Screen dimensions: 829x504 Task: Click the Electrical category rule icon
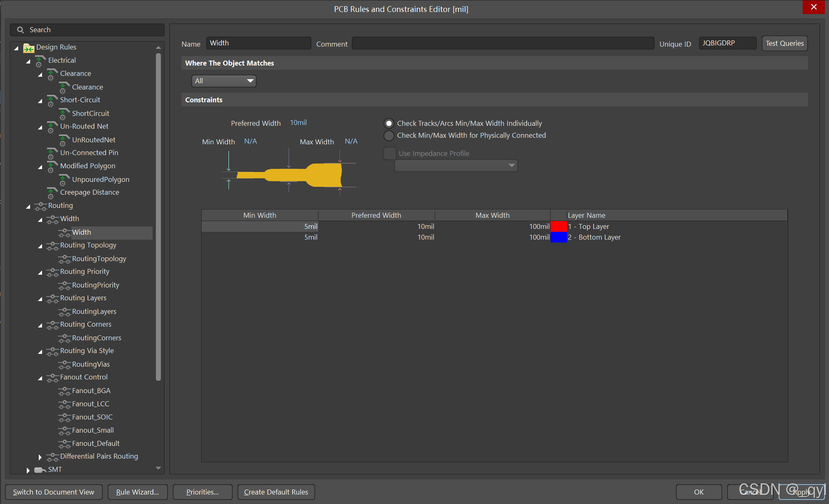[x=40, y=61]
